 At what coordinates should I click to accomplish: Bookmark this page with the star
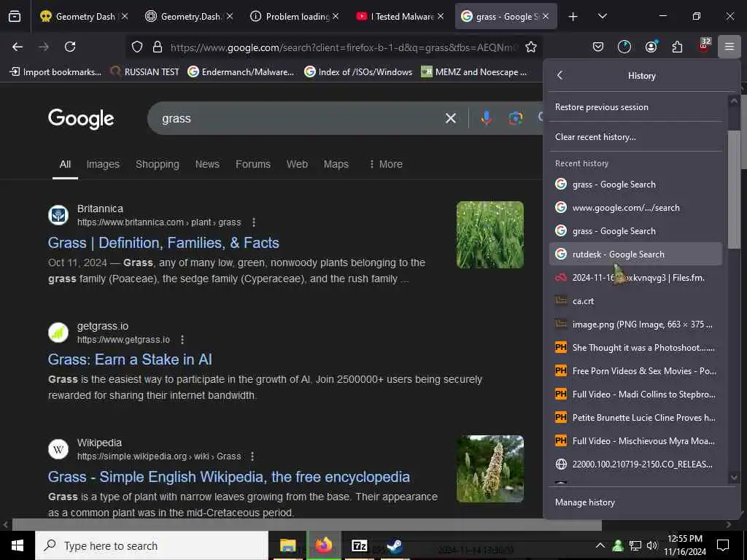coord(531,47)
